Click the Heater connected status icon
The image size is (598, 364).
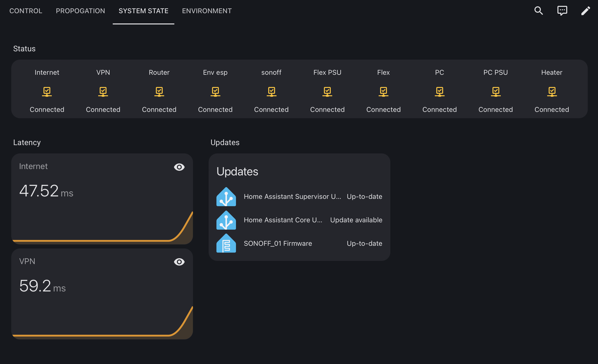point(552,92)
